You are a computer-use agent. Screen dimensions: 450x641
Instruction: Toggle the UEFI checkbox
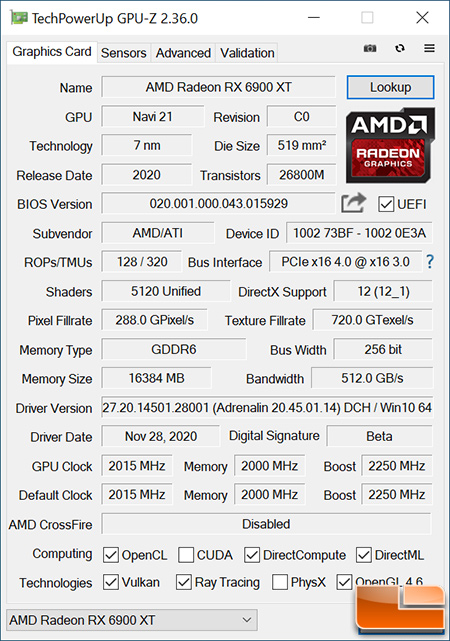coord(386,204)
